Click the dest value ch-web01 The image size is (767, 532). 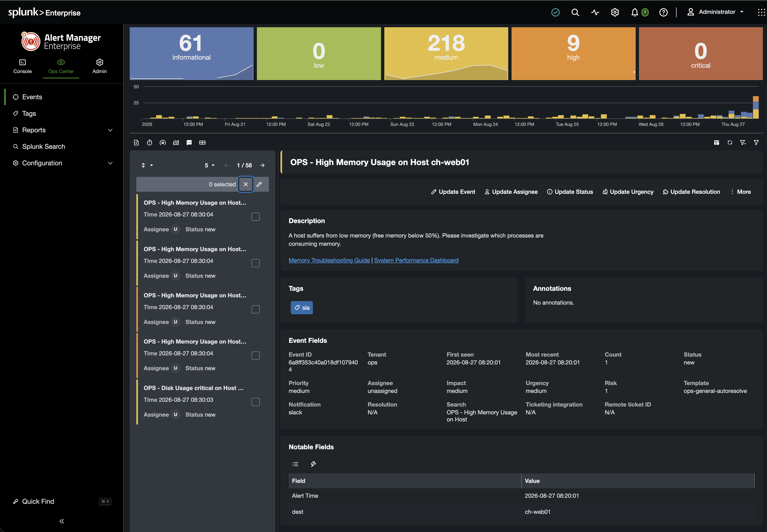point(538,512)
